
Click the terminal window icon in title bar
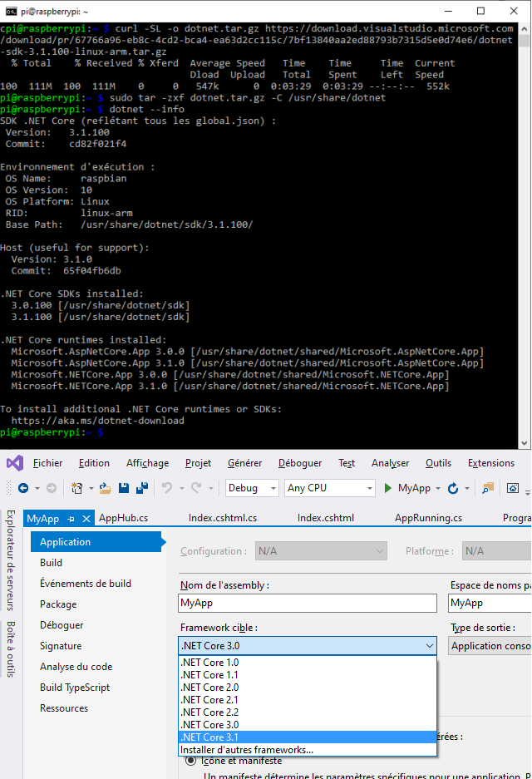pos(11,11)
